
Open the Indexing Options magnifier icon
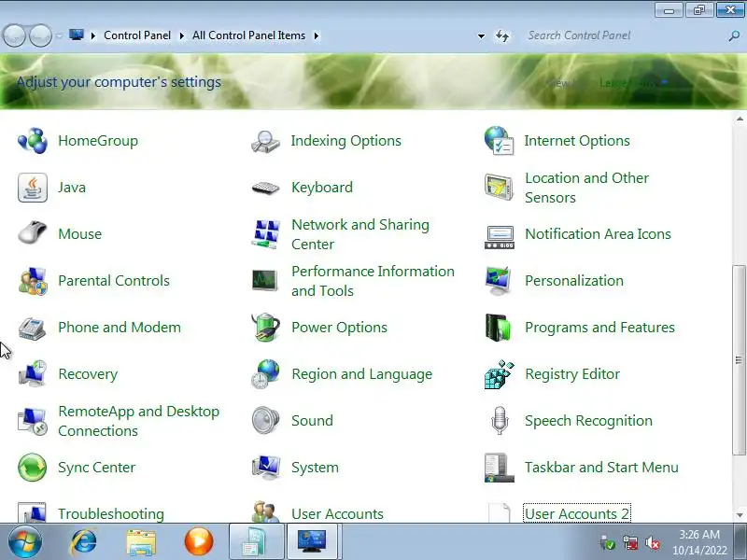[x=265, y=141]
